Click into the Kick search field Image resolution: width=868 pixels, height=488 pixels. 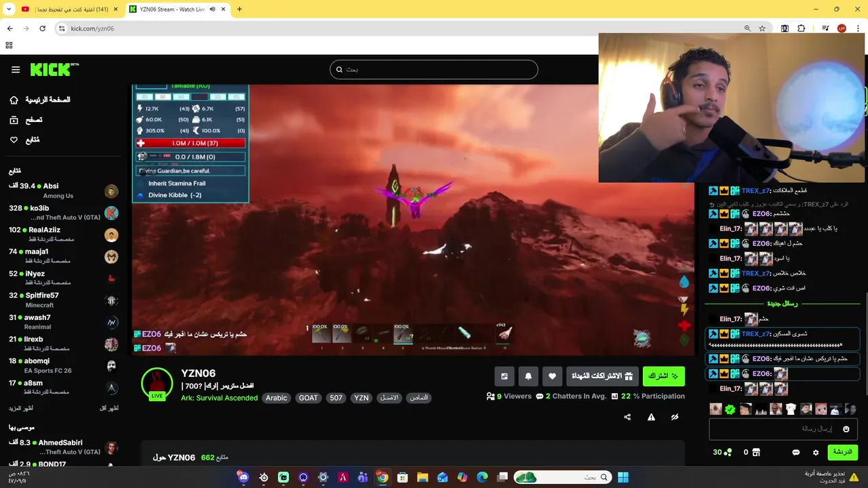434,69
